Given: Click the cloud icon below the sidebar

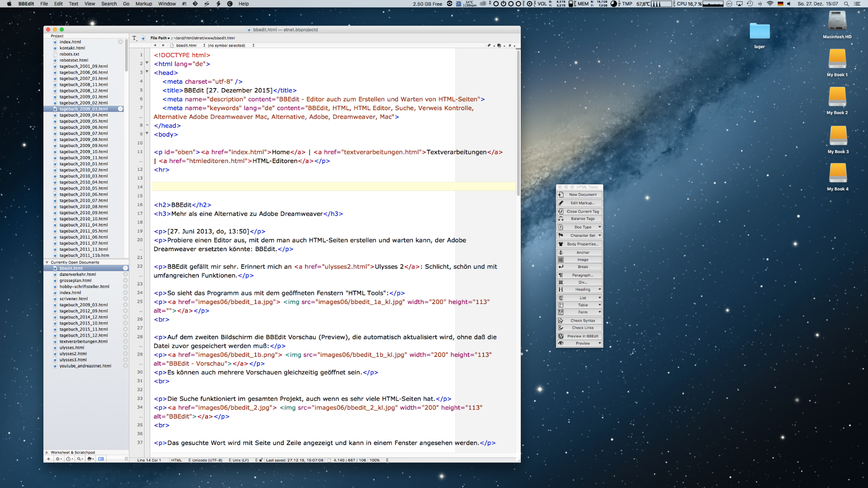Looking at the screenshot, I should point(90,459).
